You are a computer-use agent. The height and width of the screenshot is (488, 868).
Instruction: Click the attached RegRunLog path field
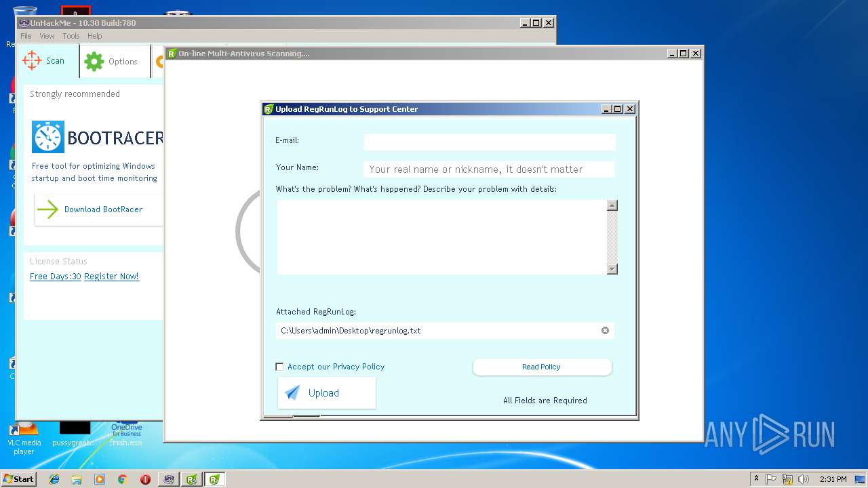(446, 331)
